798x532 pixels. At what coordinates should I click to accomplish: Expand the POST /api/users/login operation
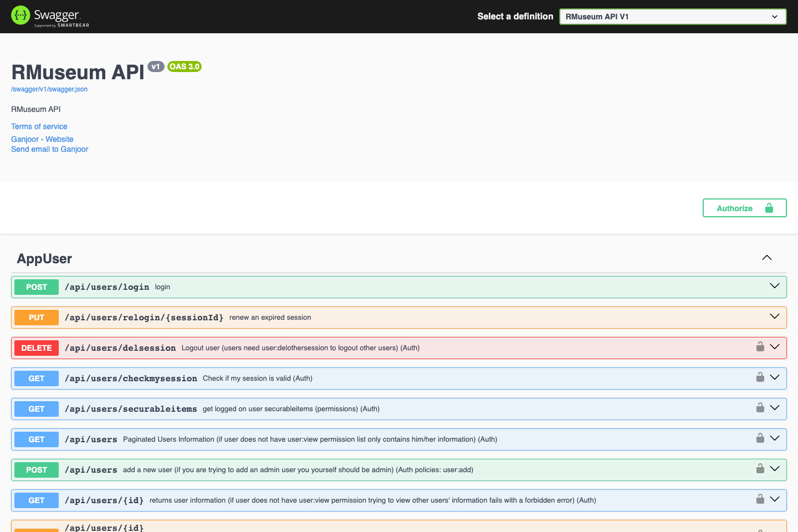(774, 286)
